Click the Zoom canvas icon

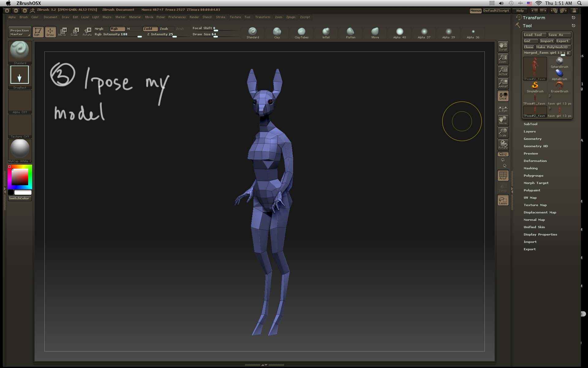click(x=503, y=59)
